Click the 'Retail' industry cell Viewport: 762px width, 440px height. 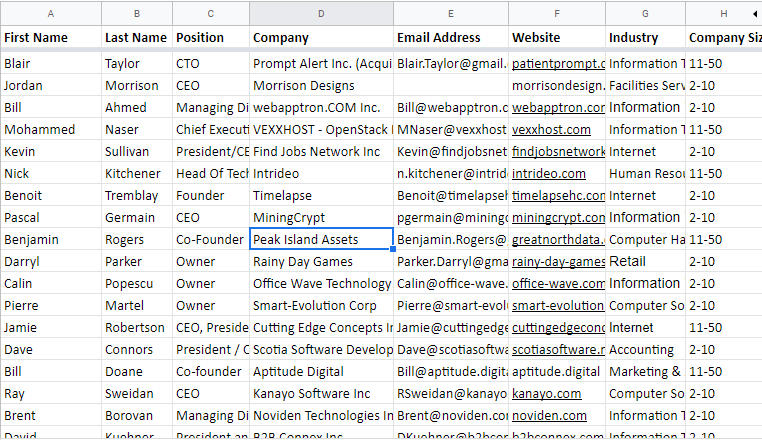click(x=645, y=262)
